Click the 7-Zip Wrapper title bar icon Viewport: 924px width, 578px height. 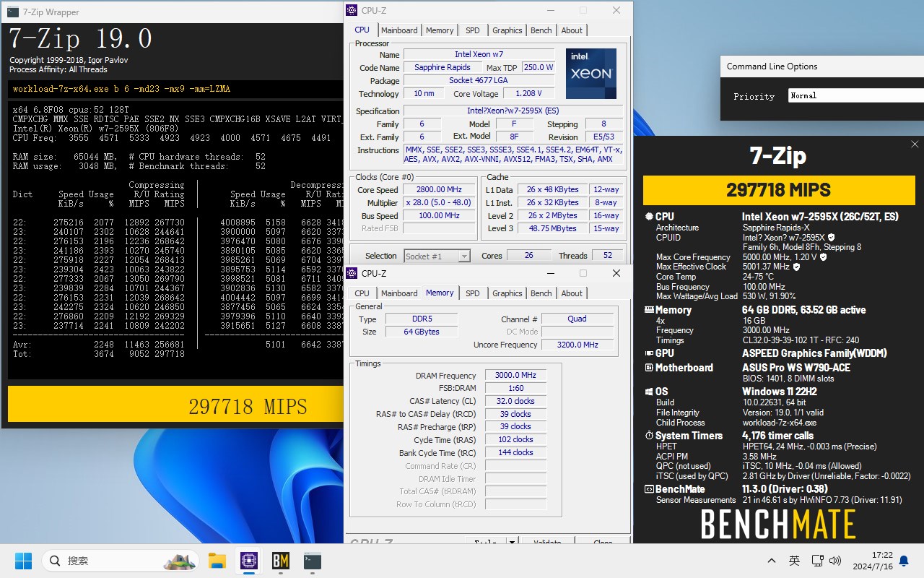tap(13, 12)
